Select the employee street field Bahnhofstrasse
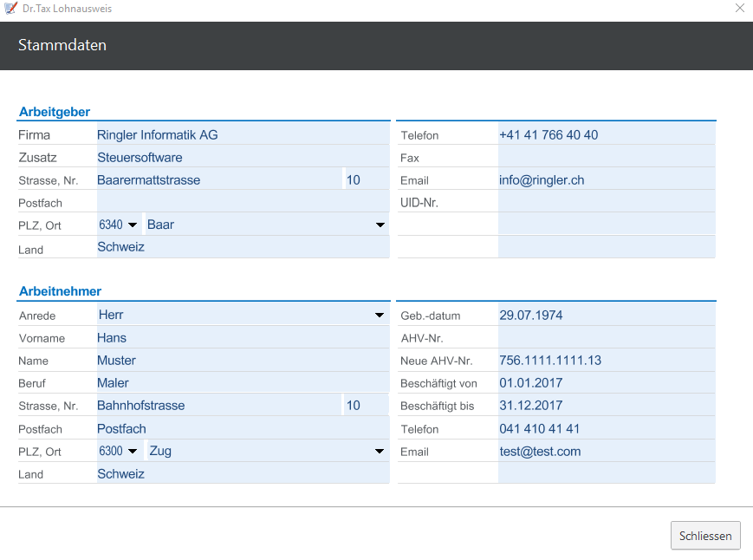Image resolution: width=753 pixels, height=560 pixels. pyautogui.click(x=219, y=406)
